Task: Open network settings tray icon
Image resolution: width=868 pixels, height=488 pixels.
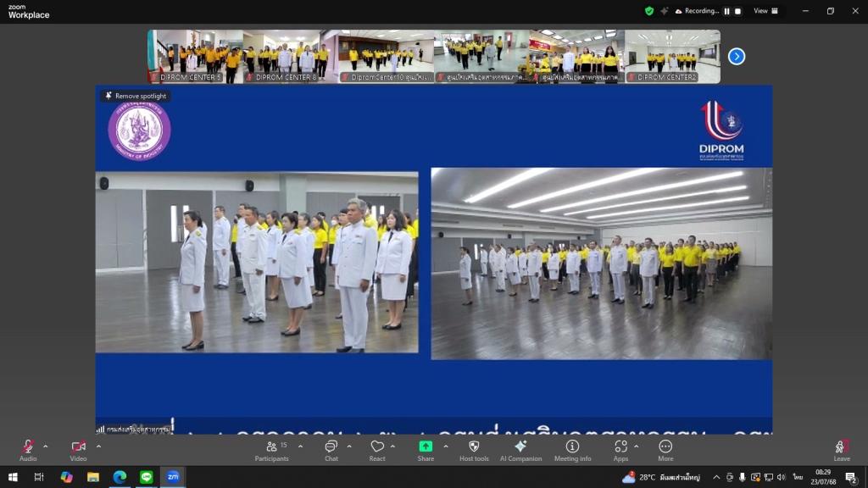Action: pyautogui.click(x=768, y=477)
